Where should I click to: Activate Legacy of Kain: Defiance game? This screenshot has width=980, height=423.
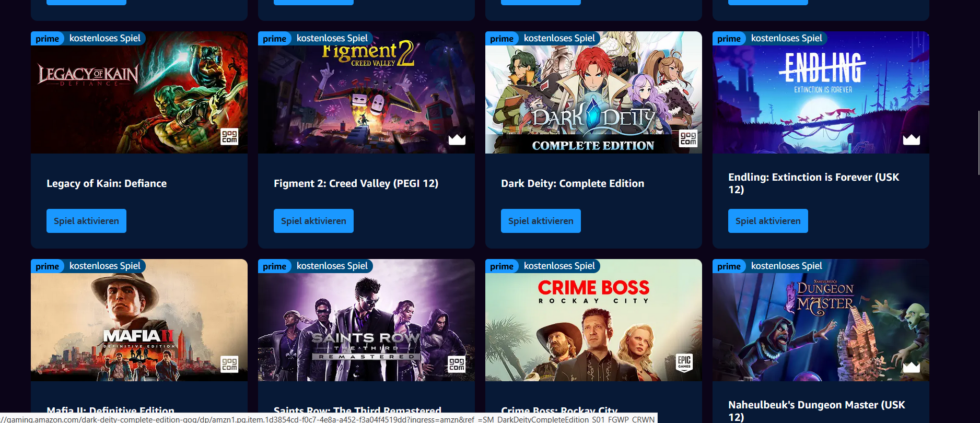tap(86, 221)
